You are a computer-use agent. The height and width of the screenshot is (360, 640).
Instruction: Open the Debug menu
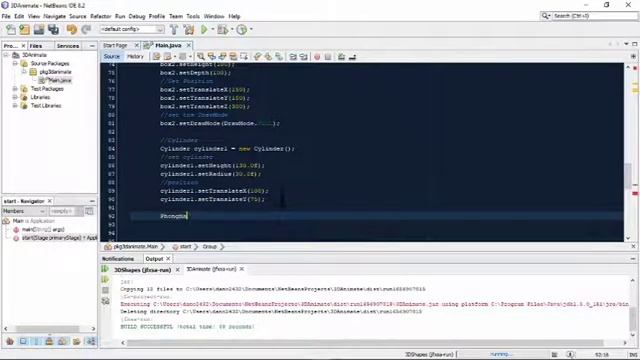pos(137,16)
